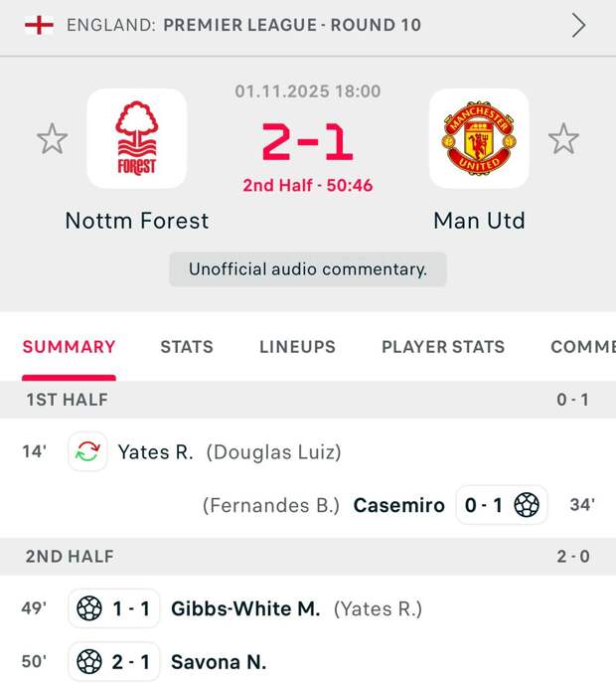Favorite Nottm Forest with the star
This screenshot has width=616, height=683.
52,139
